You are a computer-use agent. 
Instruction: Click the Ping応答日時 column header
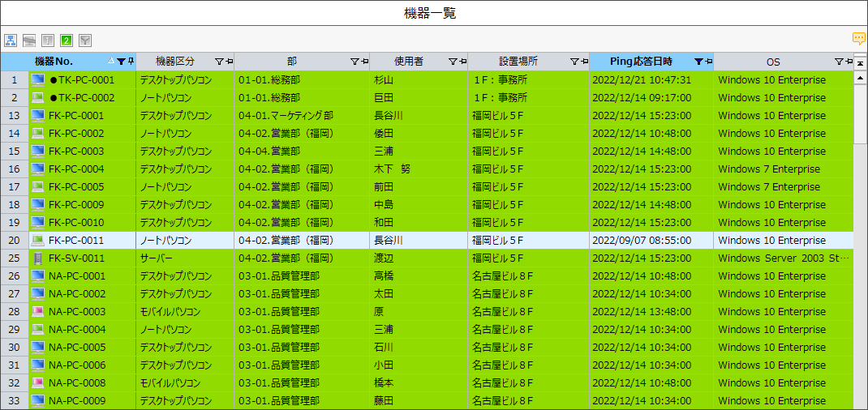tap(640, 62)
